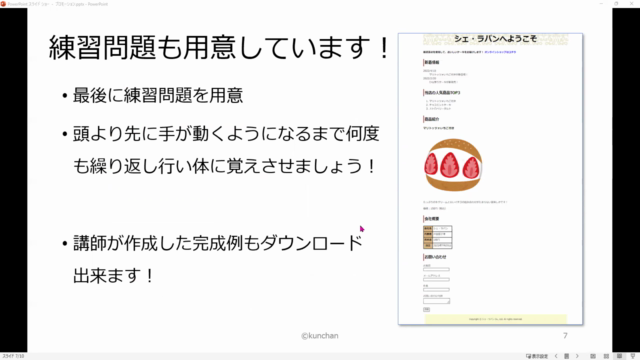Screen dimensions: 640x360
Task: Click the bullet starting 頭より先に手が動く
Action: coord(226,150)
